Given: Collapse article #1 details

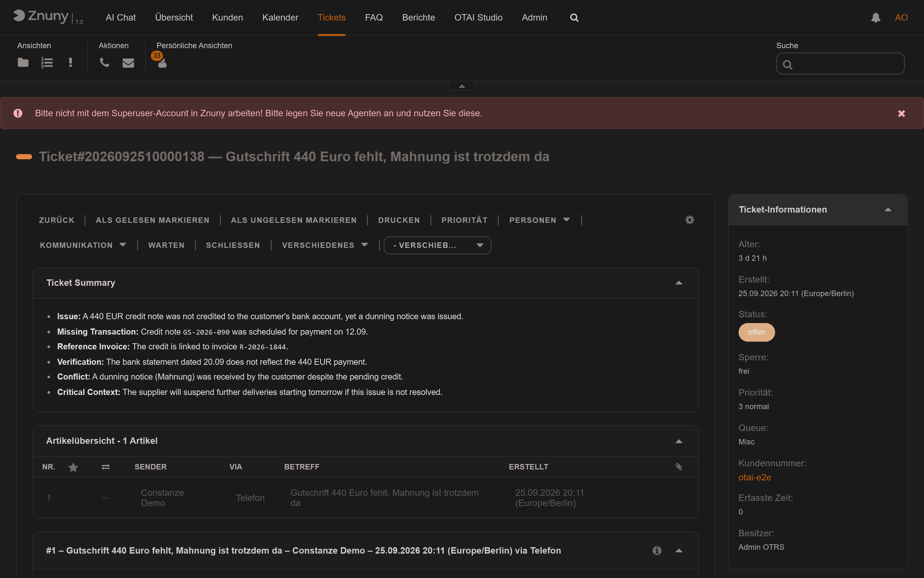Looking at the screenshot, I should click(679, 550).
